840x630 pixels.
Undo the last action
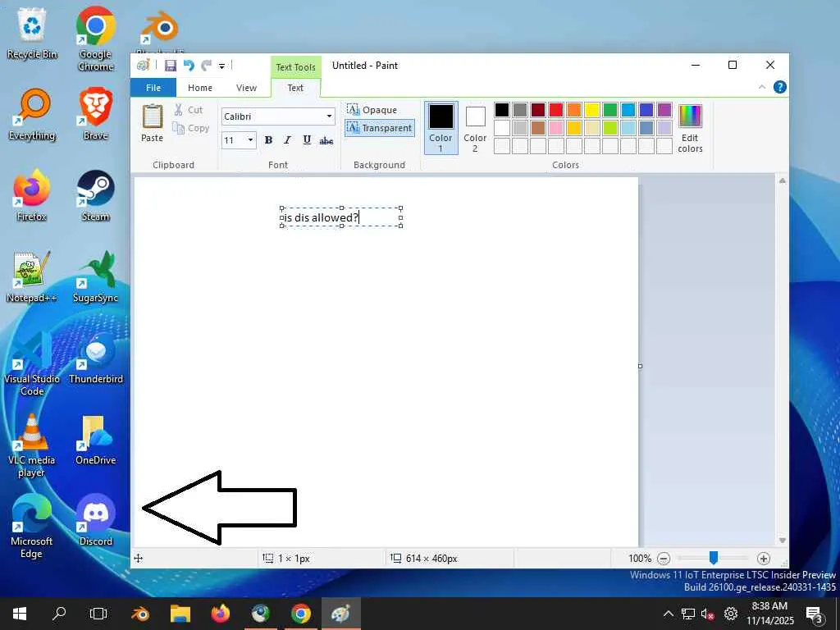pos(189,66)
